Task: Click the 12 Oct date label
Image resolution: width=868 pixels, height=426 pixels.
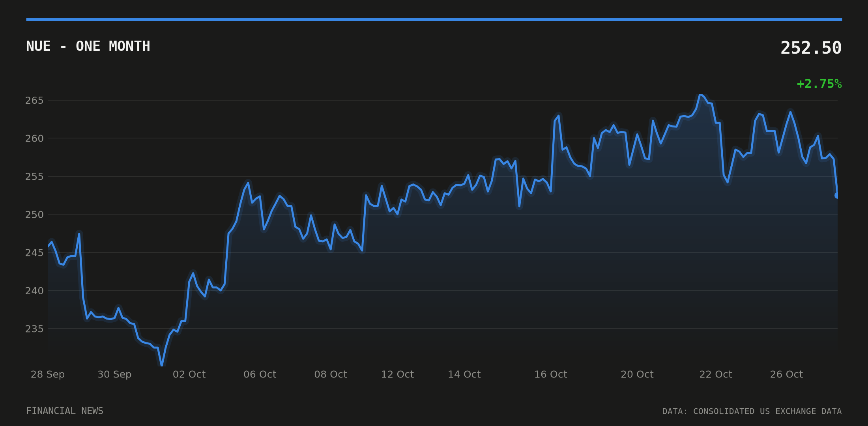Action: [397, 374]
